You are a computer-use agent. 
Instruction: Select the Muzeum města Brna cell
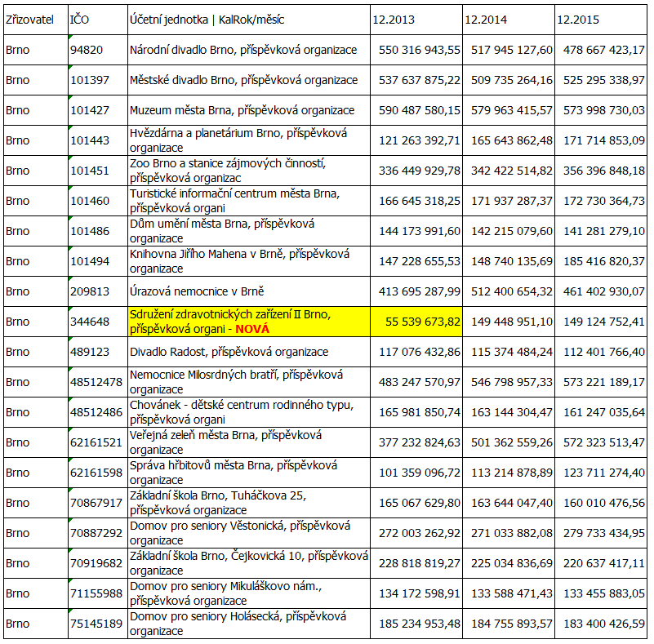[249, 110]
